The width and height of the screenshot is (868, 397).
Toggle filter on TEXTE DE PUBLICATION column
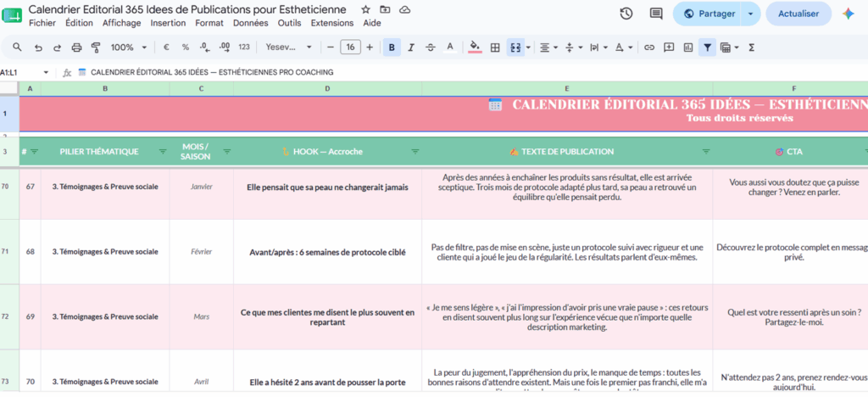click(706, 152)
